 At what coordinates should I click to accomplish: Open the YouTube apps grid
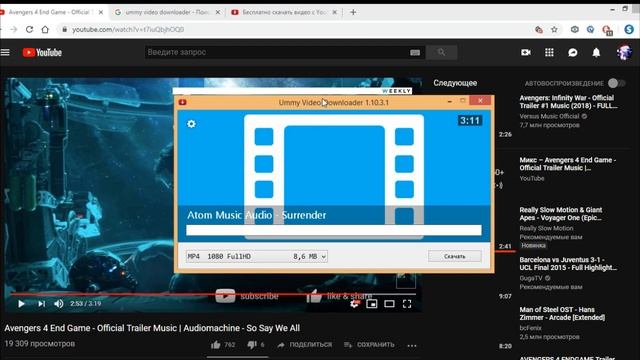pyautogui.click(x=549, y=52)
